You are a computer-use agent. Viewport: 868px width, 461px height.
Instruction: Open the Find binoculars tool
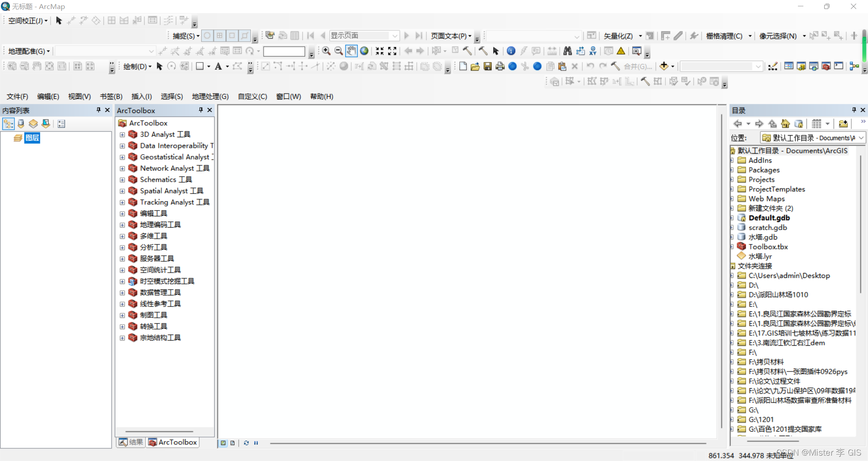[x=568, y=51]
